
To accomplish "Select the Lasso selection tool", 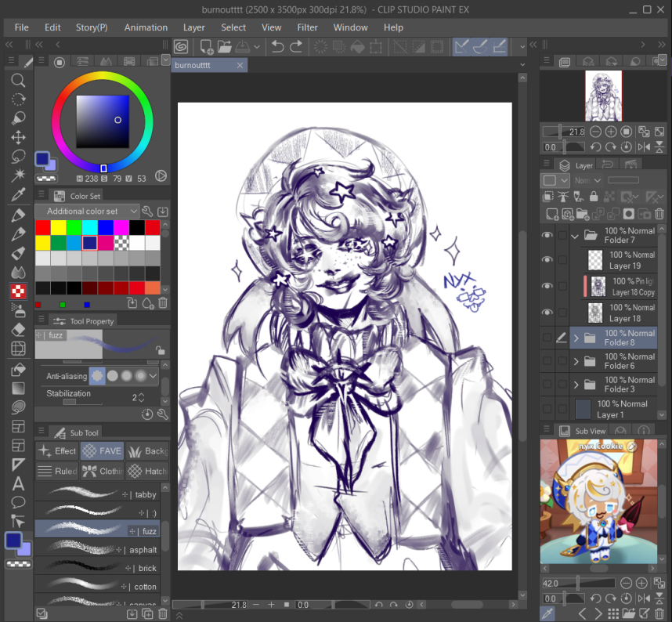I will tap(18, 157).
